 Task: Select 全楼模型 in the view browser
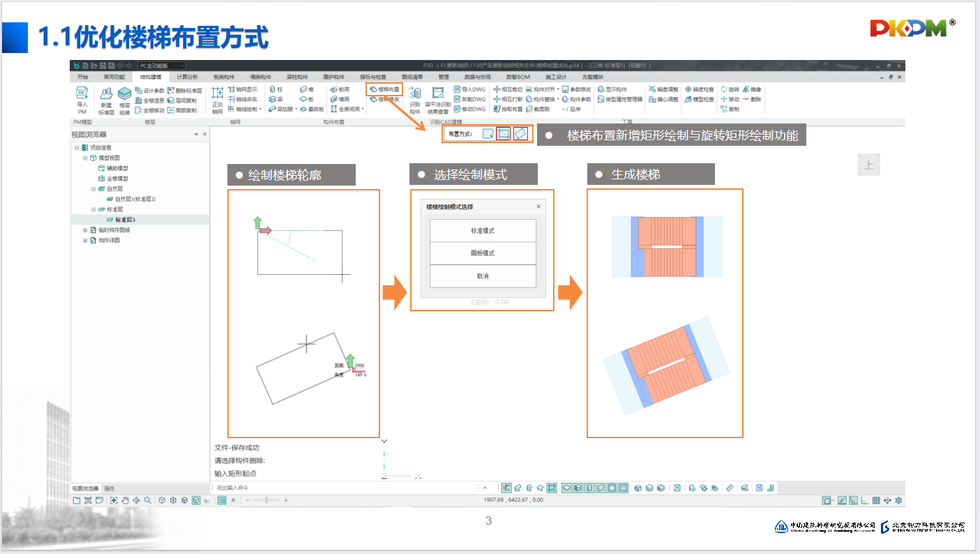point(113,179)
